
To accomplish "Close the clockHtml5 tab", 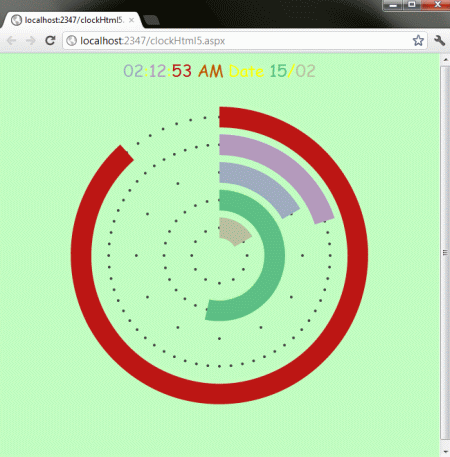I will click(131, 20).
